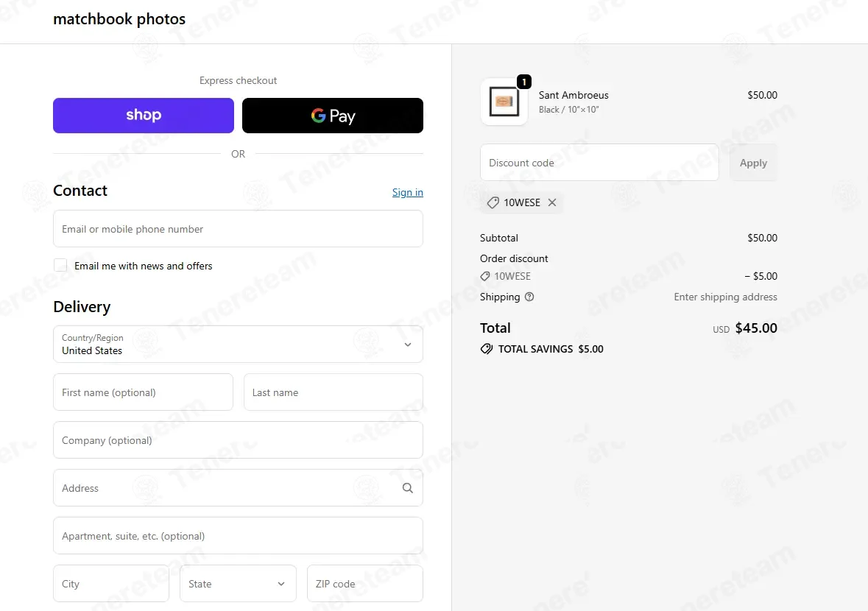Click the quantity badge on product image

(x=523, y=82)
